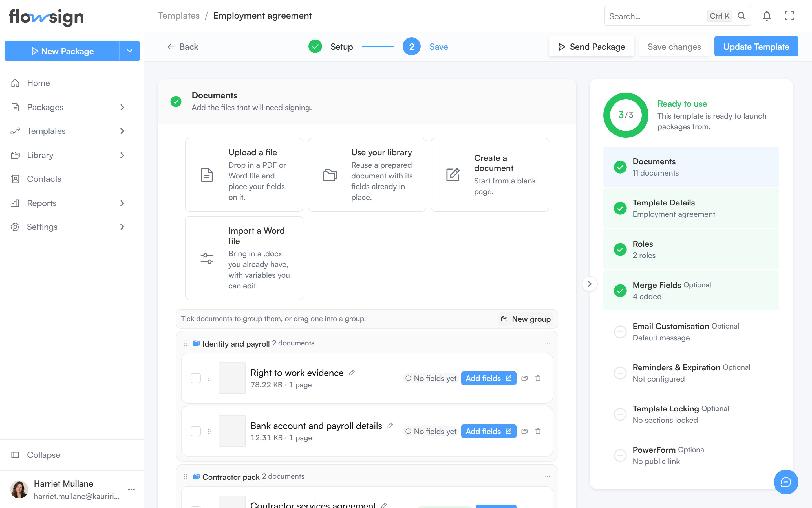Grab Bank account document drag handle
This screenshot has width=812, height=508.
(x=210, y=432)
